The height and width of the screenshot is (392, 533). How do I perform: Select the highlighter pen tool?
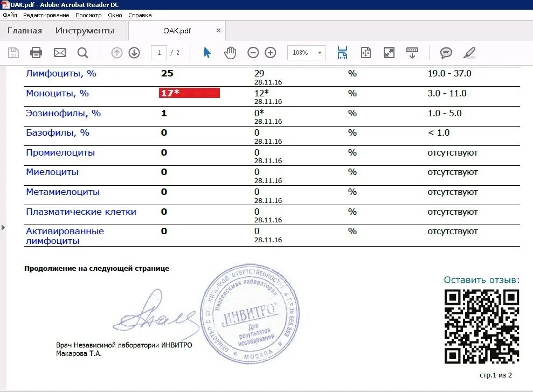pos(469,53)
